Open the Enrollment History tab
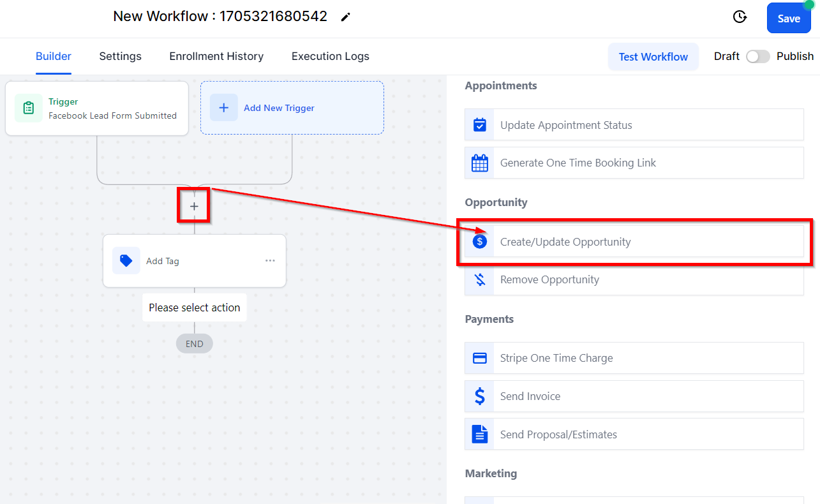The height and width of the screenshot is (504, 820). click(216, 56)
